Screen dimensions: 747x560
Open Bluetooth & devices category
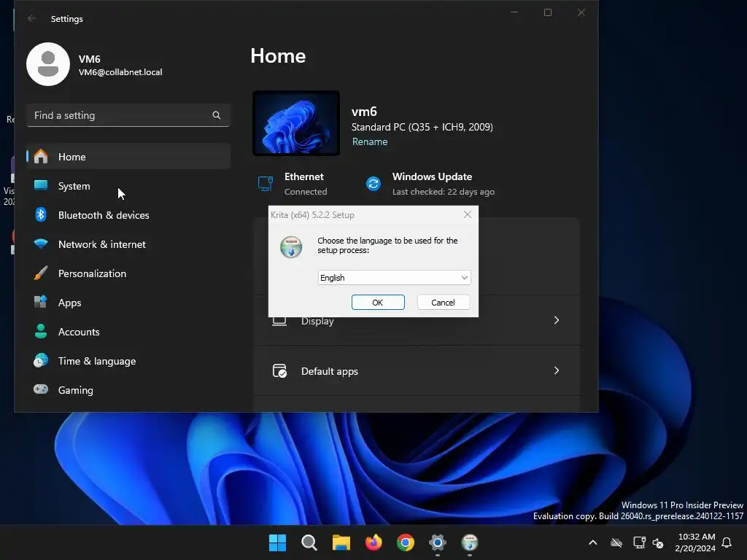click(x=128, y=215)
